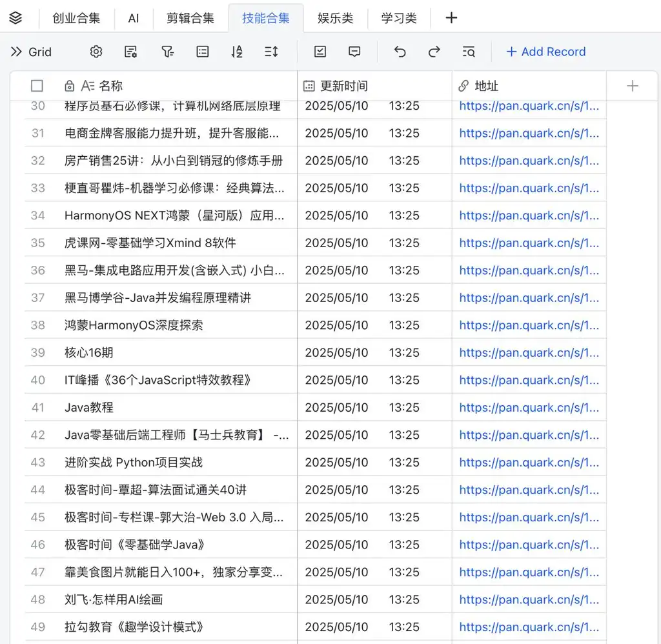This screenshot has height=644, width=661.
Task: Open link for Java教程 row
Action: pyautogui.click(x=529, y=408)
